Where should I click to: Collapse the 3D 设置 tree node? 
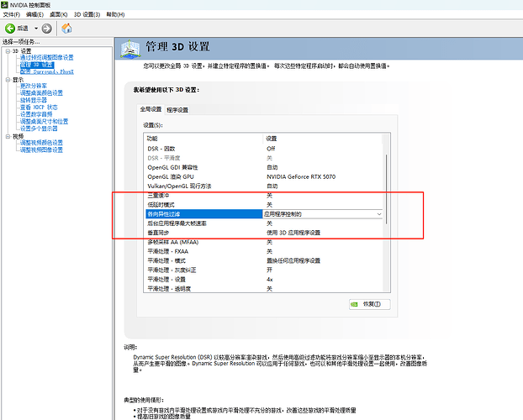point(8,51)
